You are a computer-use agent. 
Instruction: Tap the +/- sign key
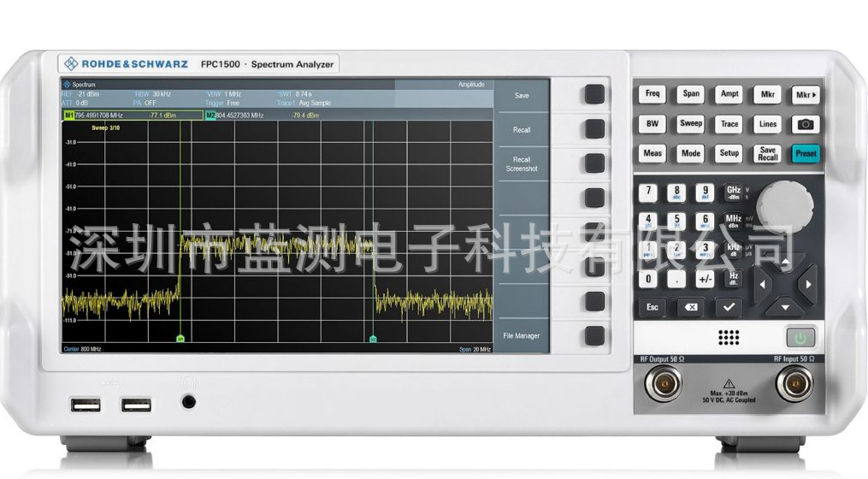click(x=706, y=279)
